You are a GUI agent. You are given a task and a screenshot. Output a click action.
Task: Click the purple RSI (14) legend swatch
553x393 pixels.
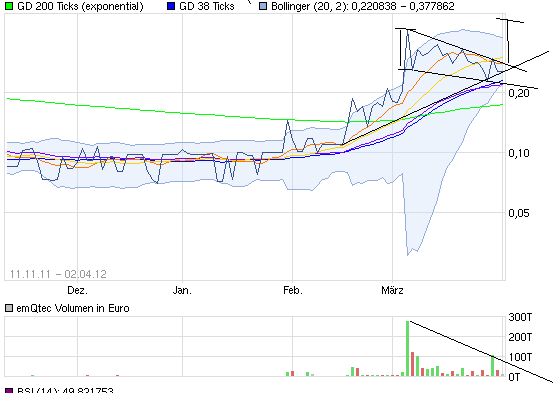[x=9, y=391]
